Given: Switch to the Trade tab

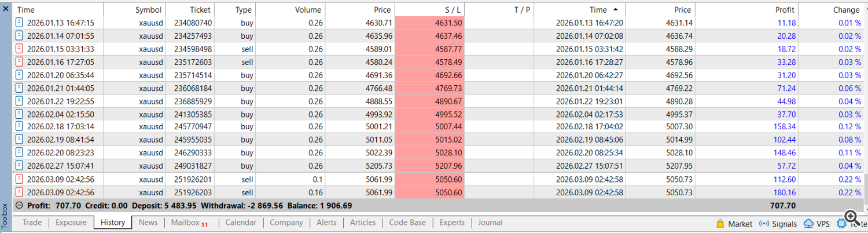Looking at the screenshot, I should pos(32,223).
